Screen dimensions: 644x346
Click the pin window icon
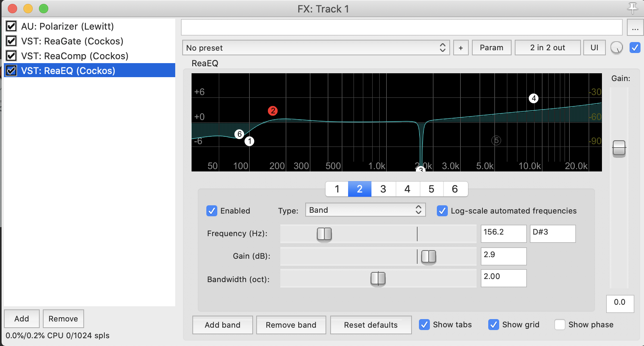(x=632, y=8)
